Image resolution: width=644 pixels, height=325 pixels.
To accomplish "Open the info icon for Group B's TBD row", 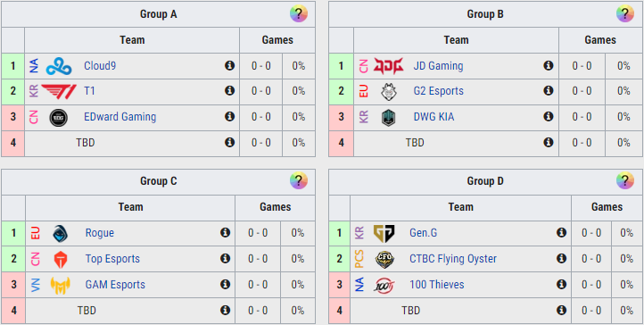I will coord(549,143).
